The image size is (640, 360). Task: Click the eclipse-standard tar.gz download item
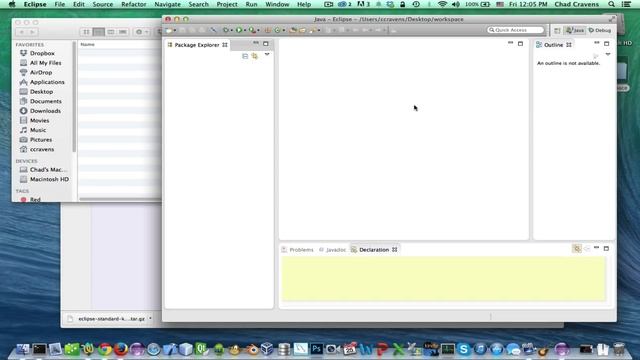point(111,318)
